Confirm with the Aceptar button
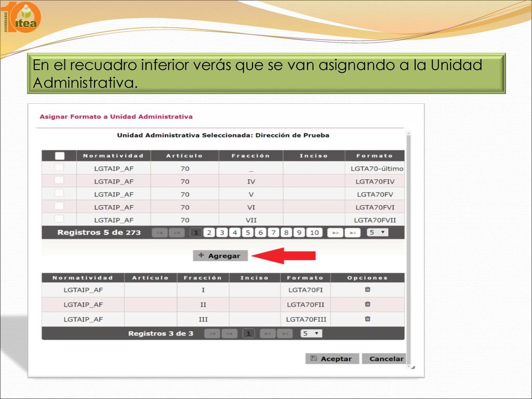This screenshot has width=532, height=399. (x=332, y=358)
